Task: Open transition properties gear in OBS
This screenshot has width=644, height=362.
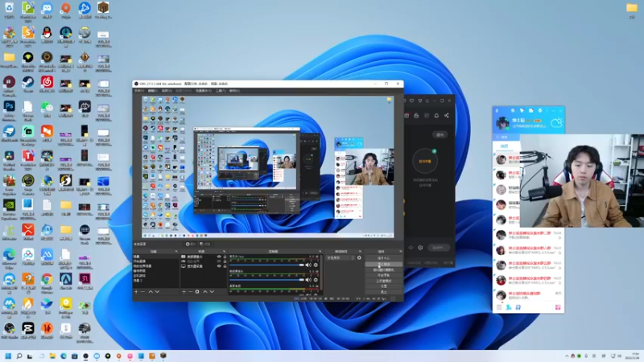Action: [x=359, y=257]
